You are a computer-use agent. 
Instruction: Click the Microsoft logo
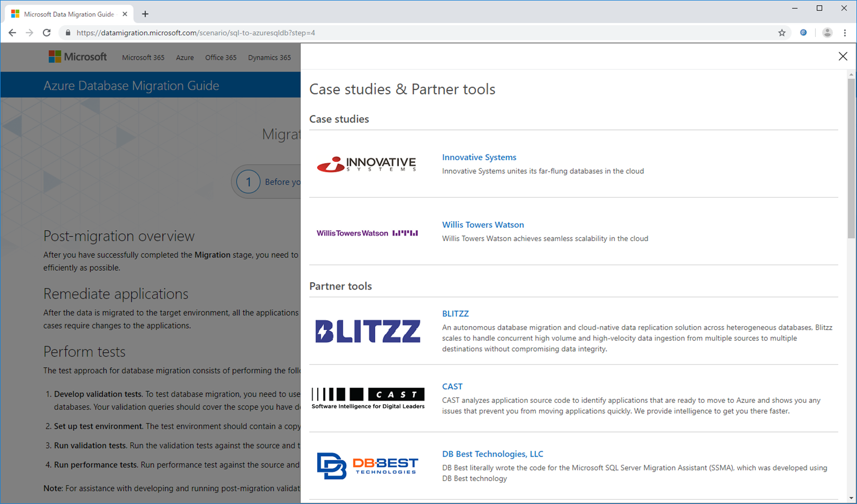pyautogui.click(x=78, y=57)
